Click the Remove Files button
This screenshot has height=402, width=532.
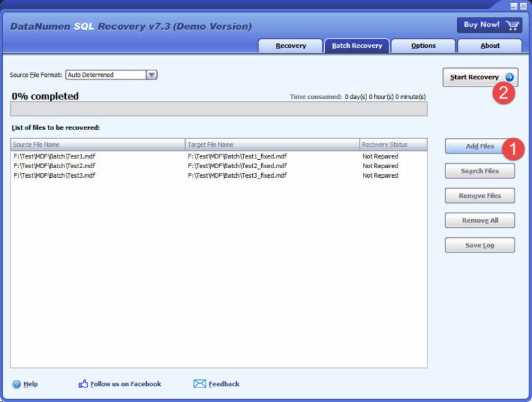click(x=480, y=196)
